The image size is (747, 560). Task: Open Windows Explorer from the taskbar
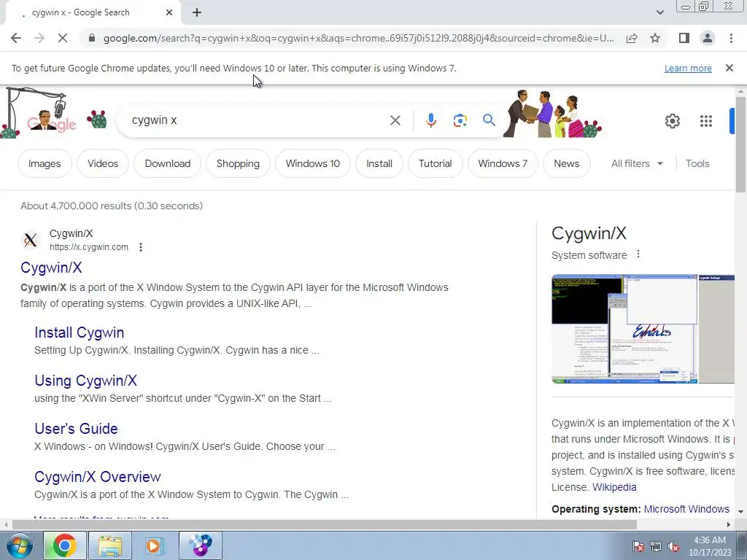110,545
